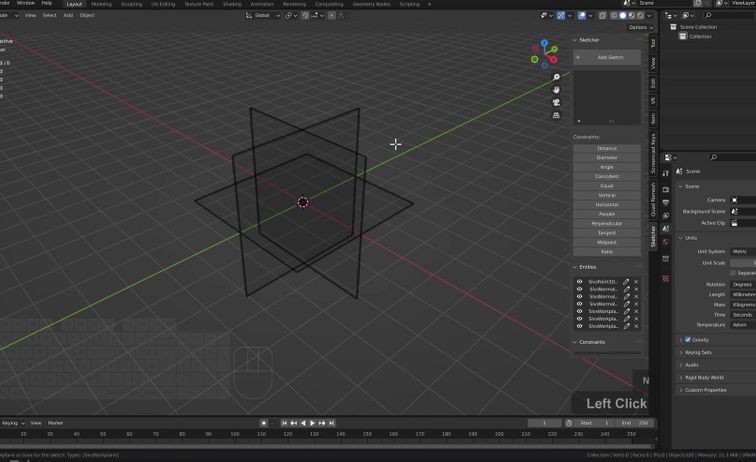Screen dimensions: 756x462
Task: Switch to perspective/orthographic grid icon
Action: click(x=556, y=115)
